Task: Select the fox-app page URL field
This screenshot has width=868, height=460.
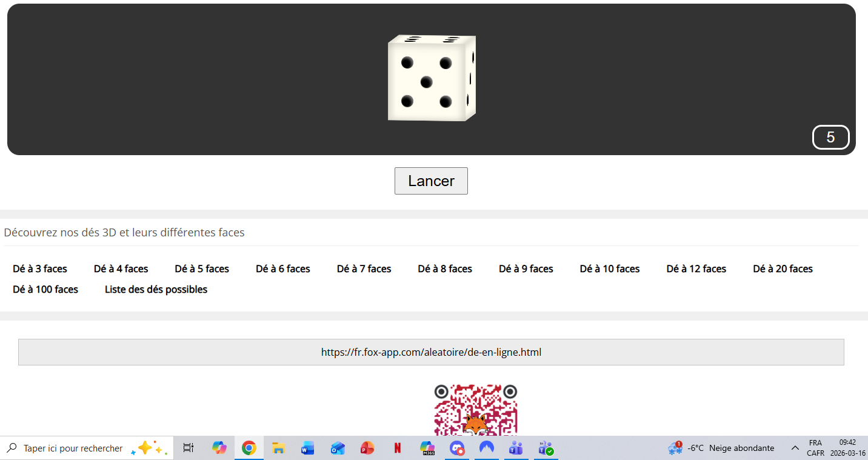Action: point(431,352)
